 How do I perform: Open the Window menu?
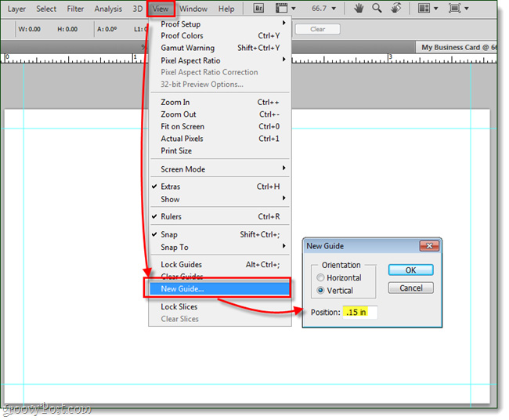193,9
